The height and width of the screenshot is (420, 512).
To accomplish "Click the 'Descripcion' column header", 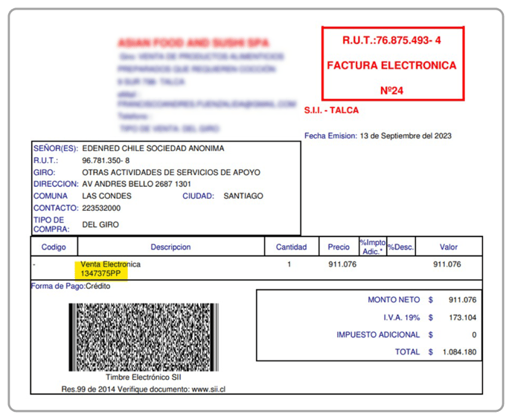I will pyautogui.click(x=170, y=247).
